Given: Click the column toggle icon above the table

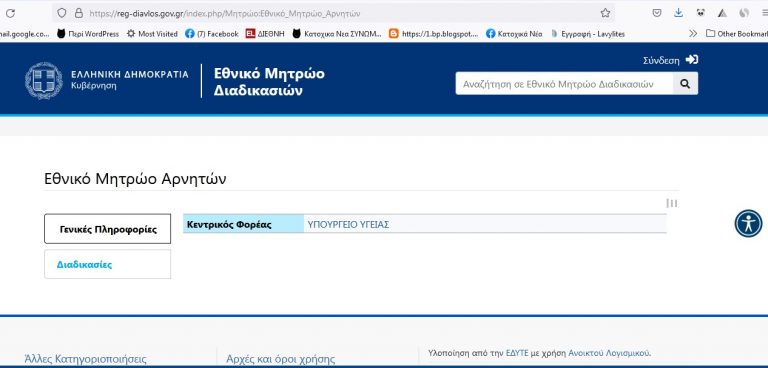Looking at the screenshot, I should coord(672,203).
